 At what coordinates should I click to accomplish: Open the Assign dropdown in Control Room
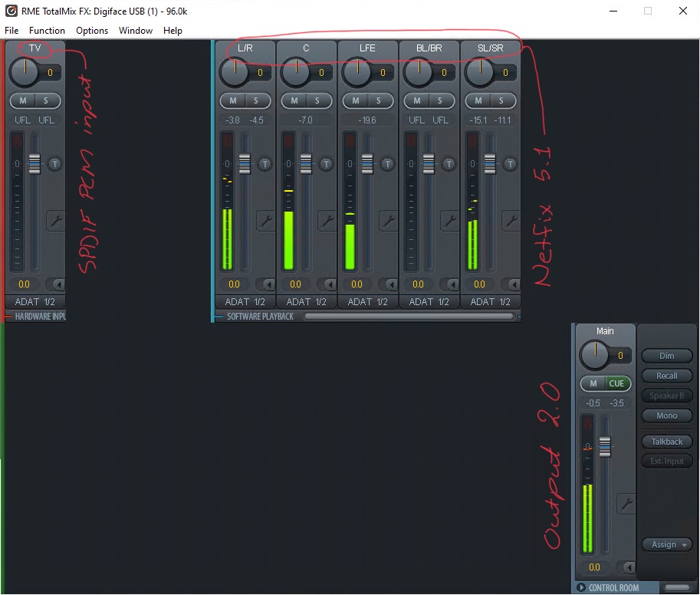pos(667,544)
